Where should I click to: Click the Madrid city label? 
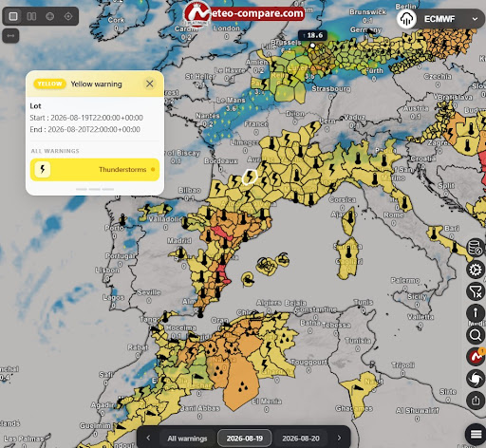coord(179,241)
